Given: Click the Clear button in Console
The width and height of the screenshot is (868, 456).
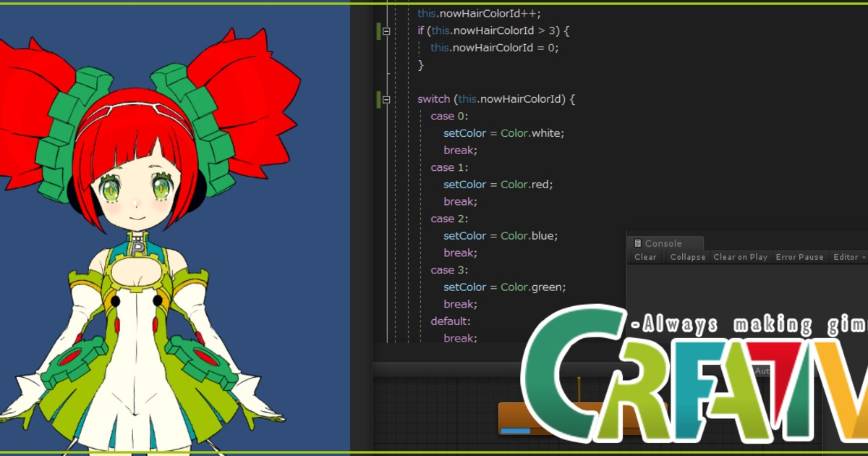Looking at the screenshot, I should pyautogui.click(x=645, y=257).
